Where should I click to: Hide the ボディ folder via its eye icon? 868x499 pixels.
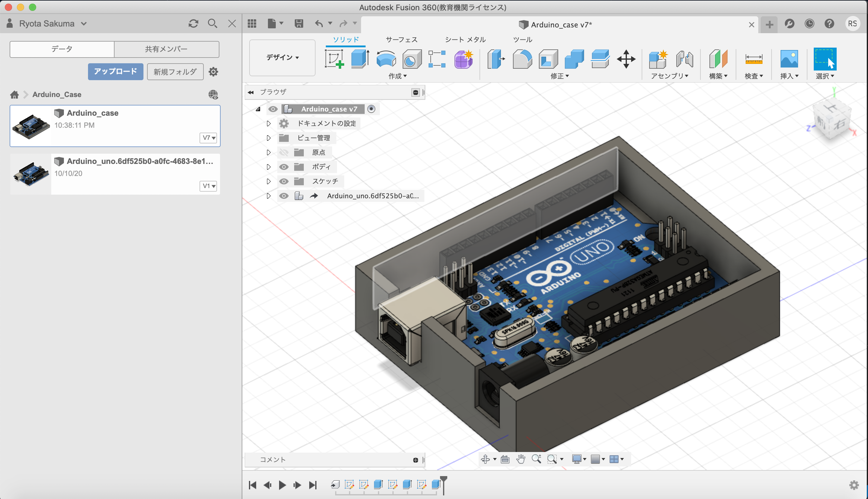point(284,167)
